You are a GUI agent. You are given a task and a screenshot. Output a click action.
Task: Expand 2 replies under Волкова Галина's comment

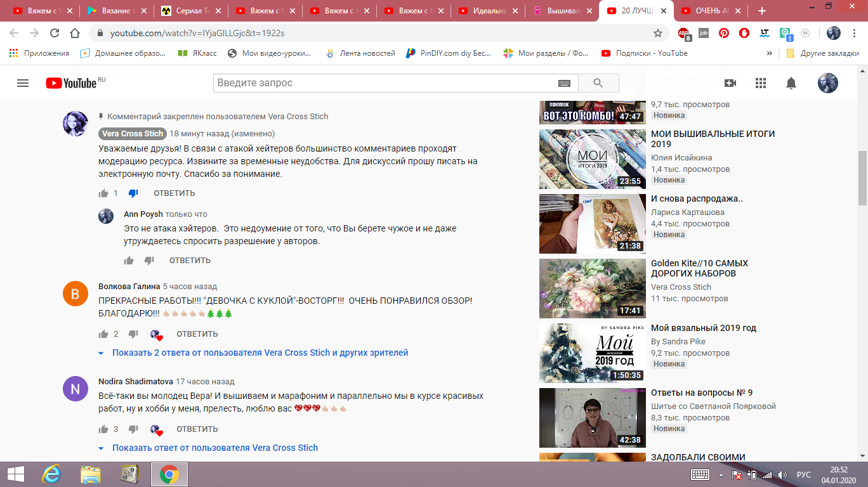(x=260, y=353)
